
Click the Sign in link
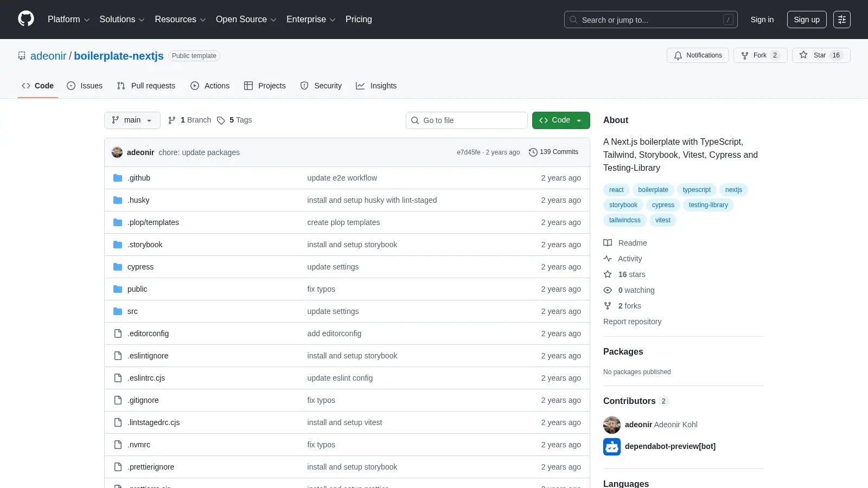pyautogui.click(x=762, y=20)
